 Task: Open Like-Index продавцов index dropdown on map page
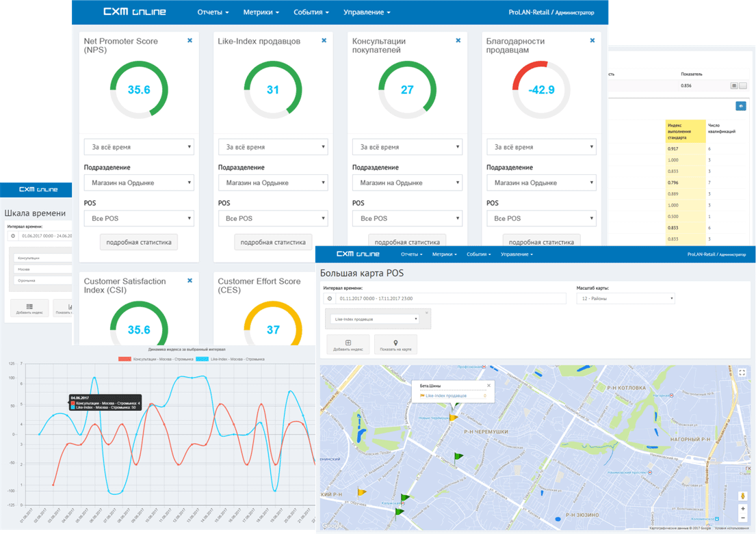(x=374, y=319)
